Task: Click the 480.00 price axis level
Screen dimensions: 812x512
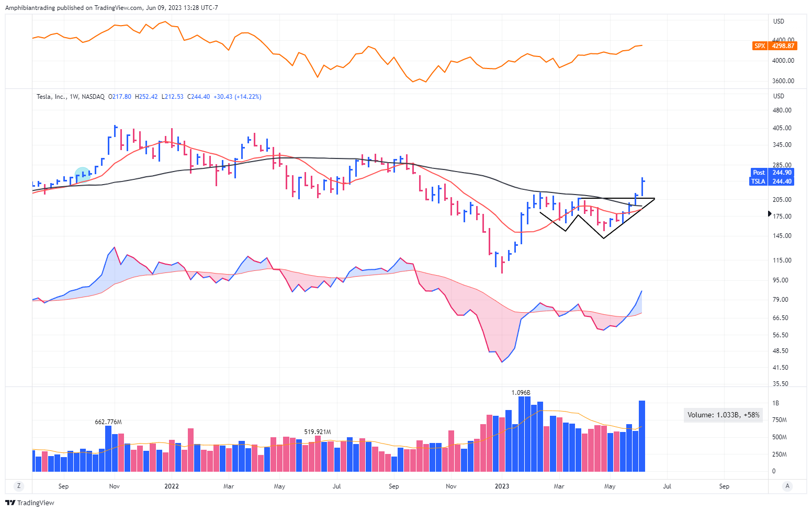Action: [782, 110]
